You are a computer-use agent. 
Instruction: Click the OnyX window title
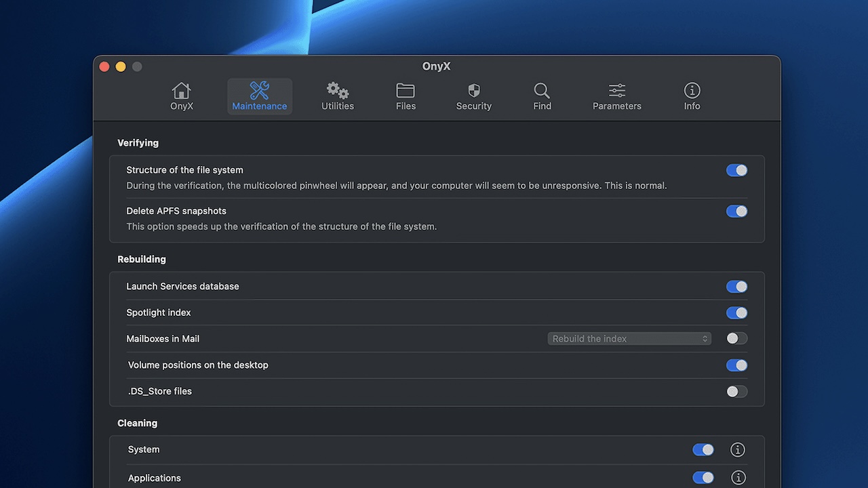click(437, 66)
